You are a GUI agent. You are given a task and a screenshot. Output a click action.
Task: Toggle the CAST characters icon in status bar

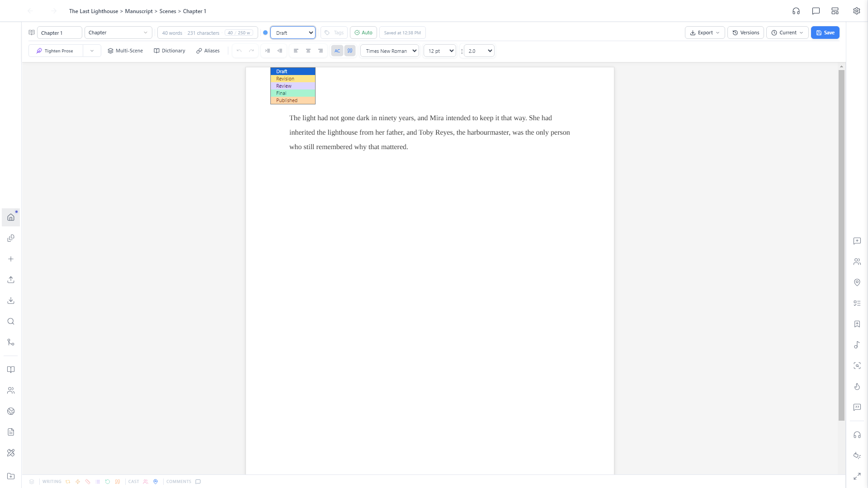[x=146, y=482]
